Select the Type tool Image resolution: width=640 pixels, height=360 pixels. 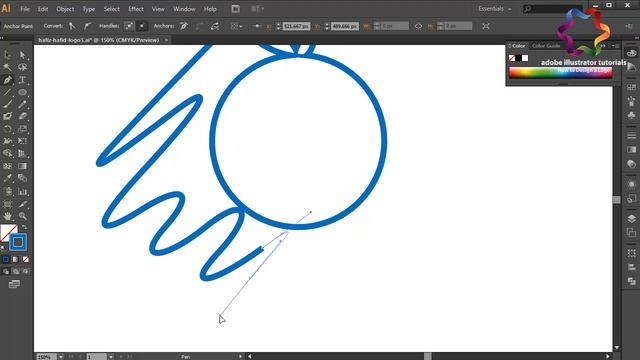point(22,80)
